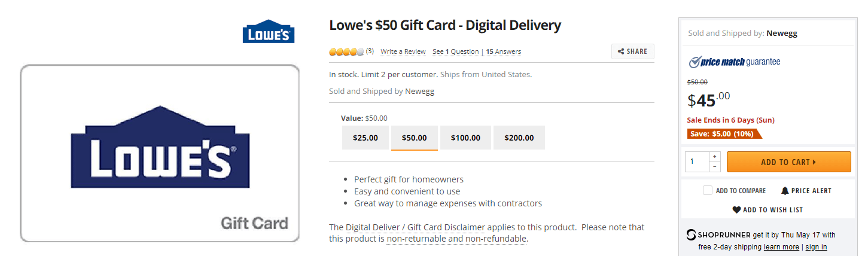Decrease quantity with the minus stepper
The image size is (868, 256).
(x=715, y=167)
